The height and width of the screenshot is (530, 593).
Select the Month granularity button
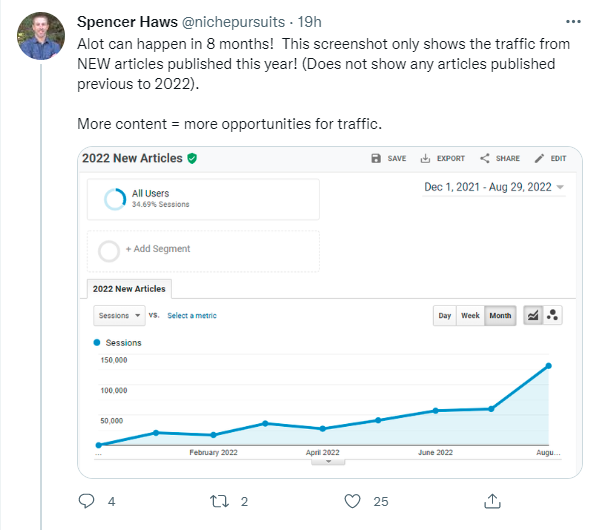(500, 316)
